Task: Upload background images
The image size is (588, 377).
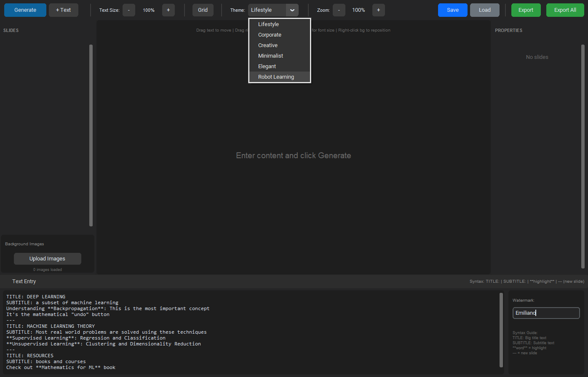Action: point(47,258)
